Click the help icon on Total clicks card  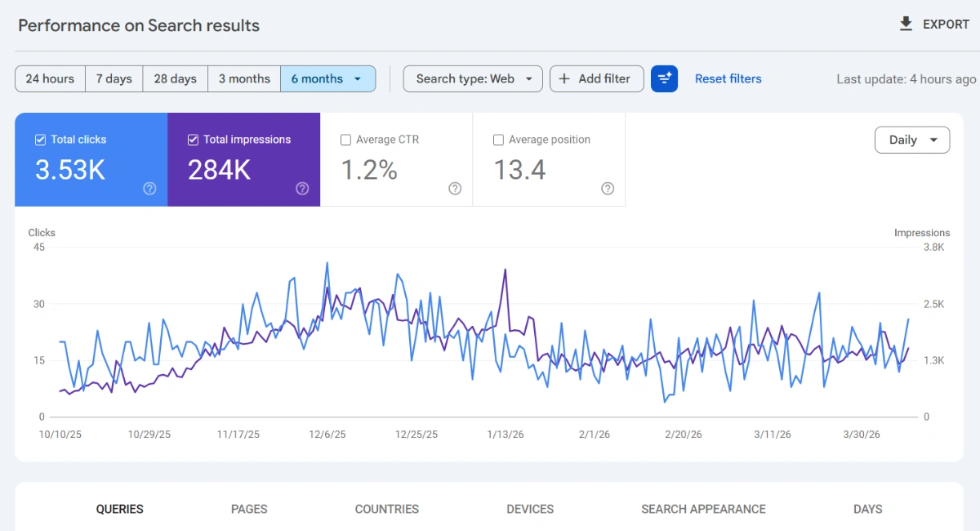(149, 189)
